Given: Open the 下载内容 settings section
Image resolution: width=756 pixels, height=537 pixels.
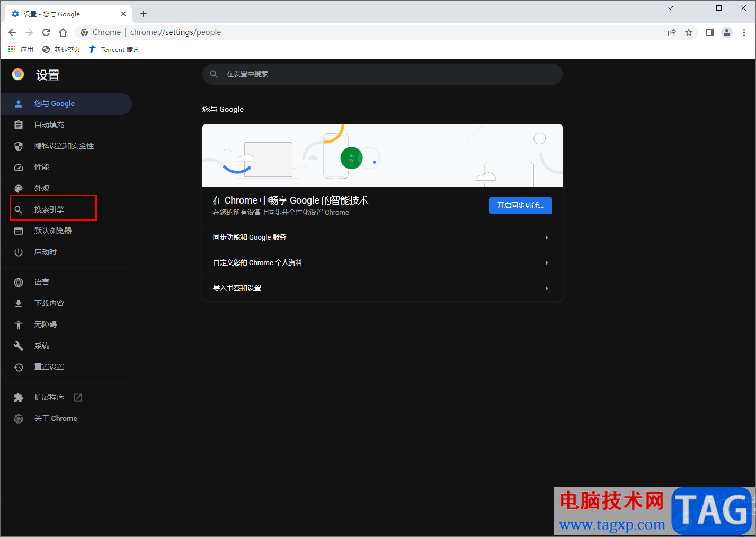Looking at the screenshot, I should [x=66, y=303].
